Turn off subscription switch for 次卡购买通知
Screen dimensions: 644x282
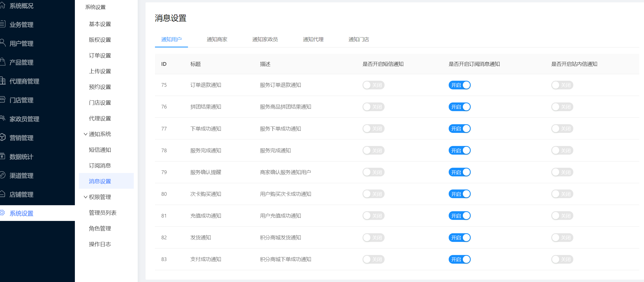(459, 194)
